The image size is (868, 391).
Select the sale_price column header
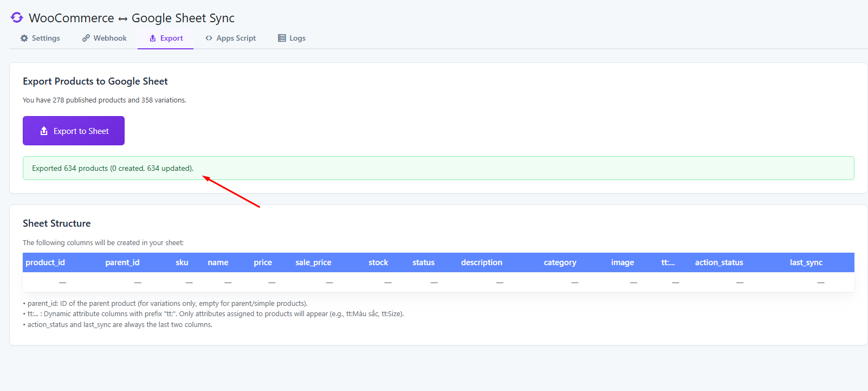pos(313,262)
